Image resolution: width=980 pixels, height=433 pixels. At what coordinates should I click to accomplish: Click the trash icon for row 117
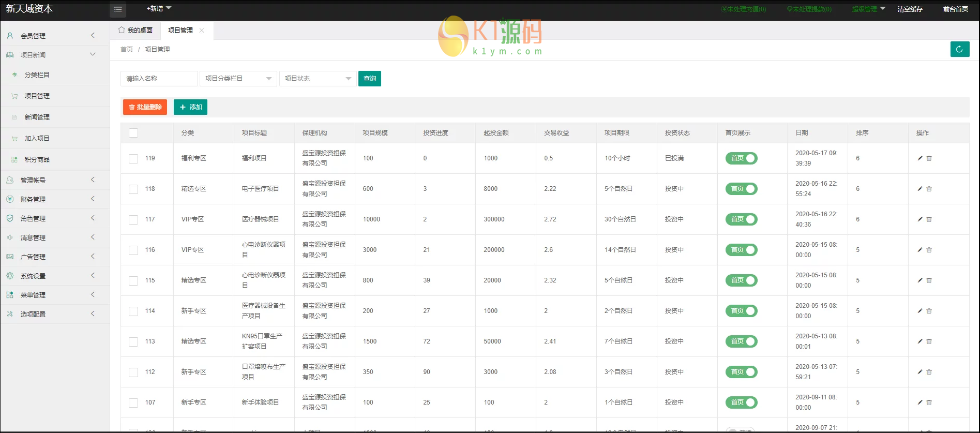point(929,219)
